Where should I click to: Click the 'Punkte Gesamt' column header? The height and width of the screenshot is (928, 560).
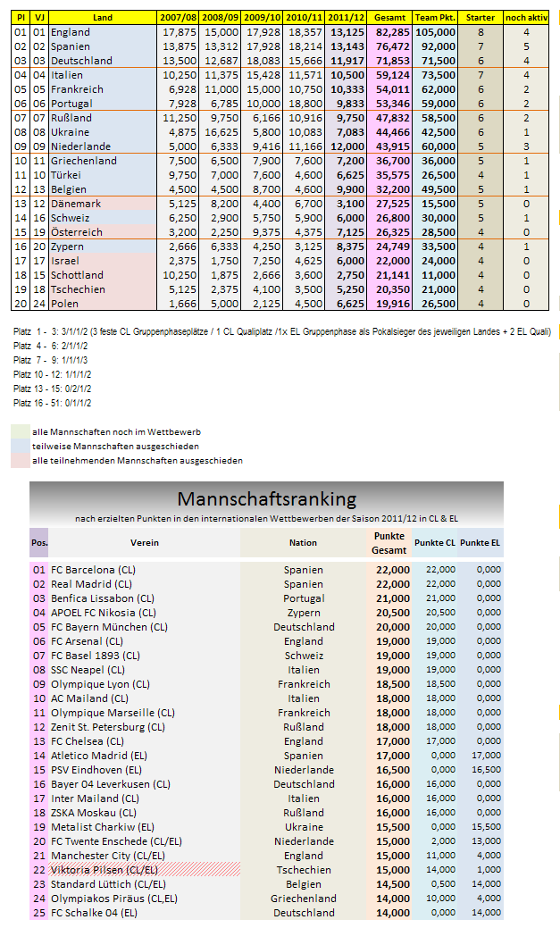point(389,543)
